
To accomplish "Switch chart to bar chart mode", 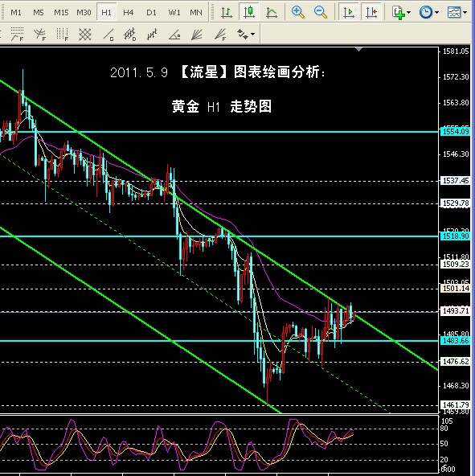I will click(x=227, y=12).
